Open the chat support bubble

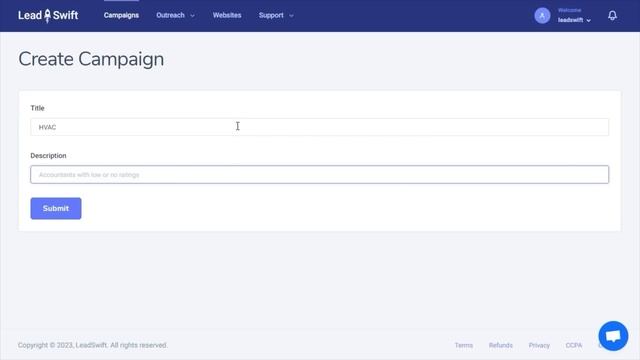pyautogui.click(x=613, y=336)
